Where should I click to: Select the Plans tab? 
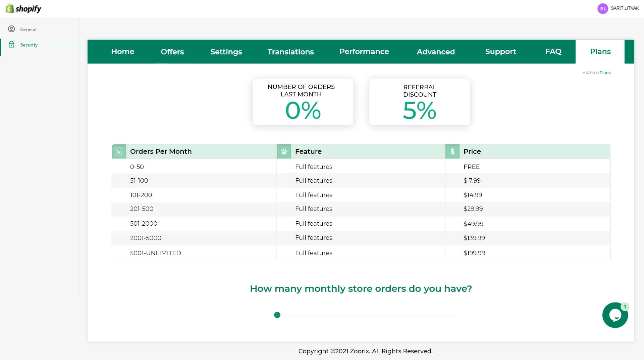600,52
